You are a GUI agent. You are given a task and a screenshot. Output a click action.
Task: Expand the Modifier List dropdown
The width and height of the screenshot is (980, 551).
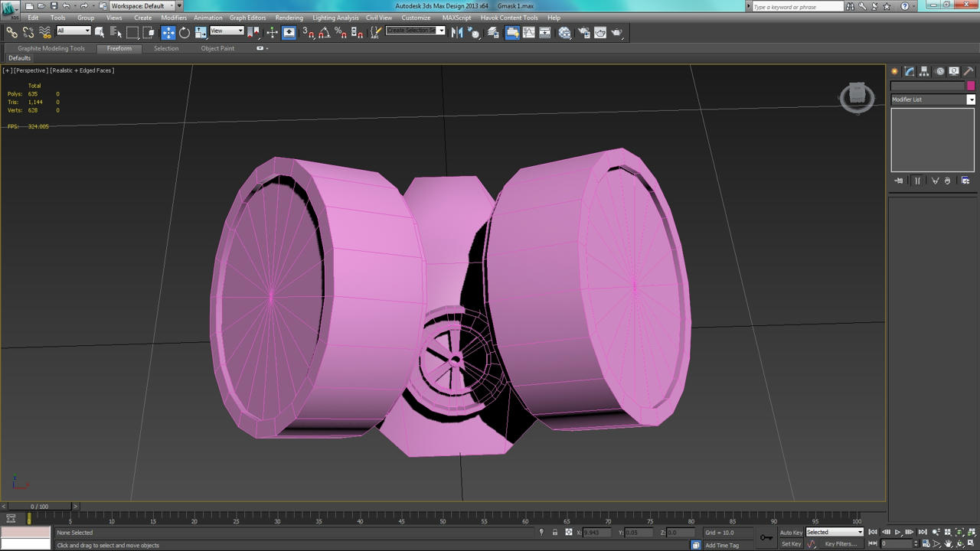[x=933, y=99]
